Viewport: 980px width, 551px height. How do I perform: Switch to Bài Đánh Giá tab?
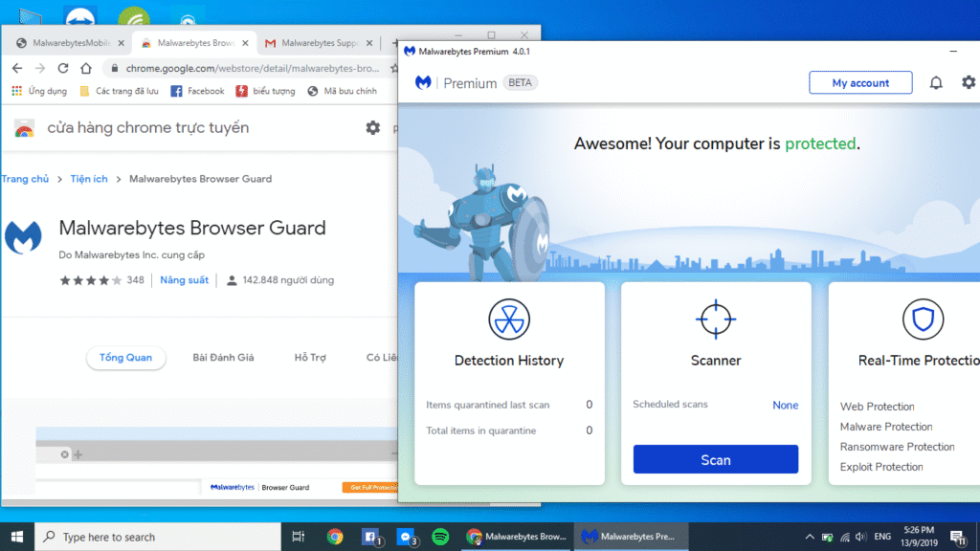[223, 358]
